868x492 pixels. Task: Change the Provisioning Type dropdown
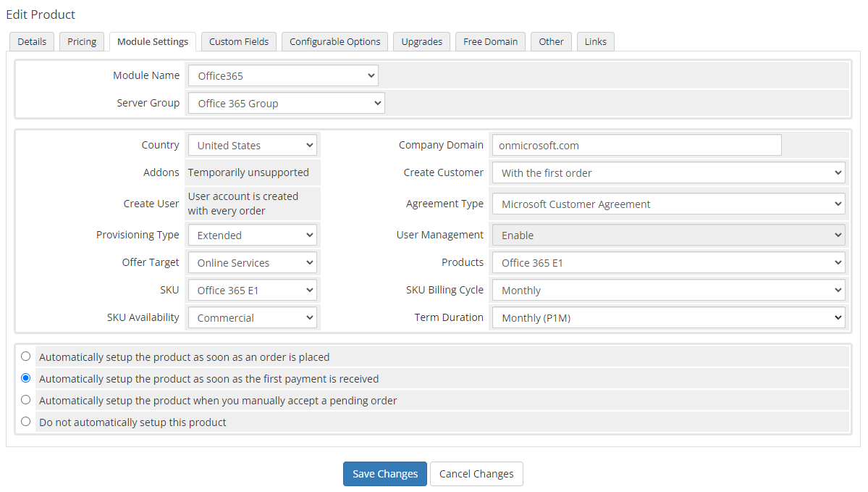(253, 235)
